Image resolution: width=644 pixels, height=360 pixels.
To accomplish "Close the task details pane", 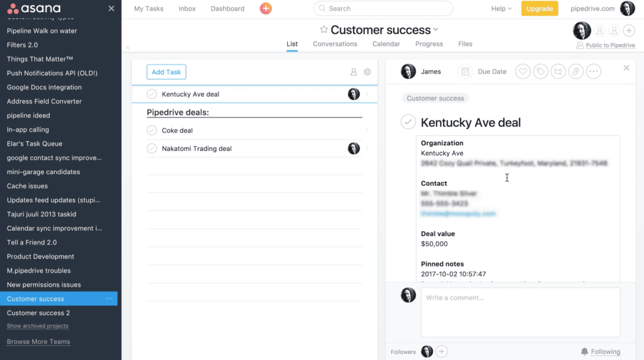I will 626,68.
